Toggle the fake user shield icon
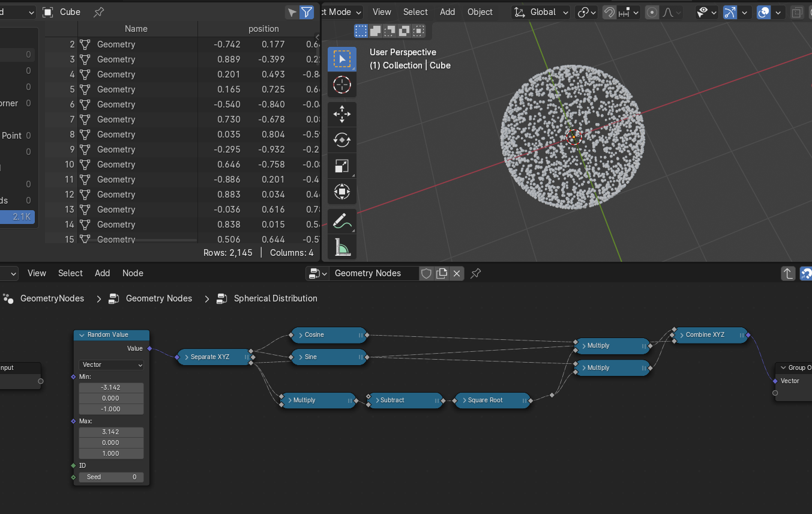The width and height of the screenshot is (812, 514). click(x=426, y=274)
